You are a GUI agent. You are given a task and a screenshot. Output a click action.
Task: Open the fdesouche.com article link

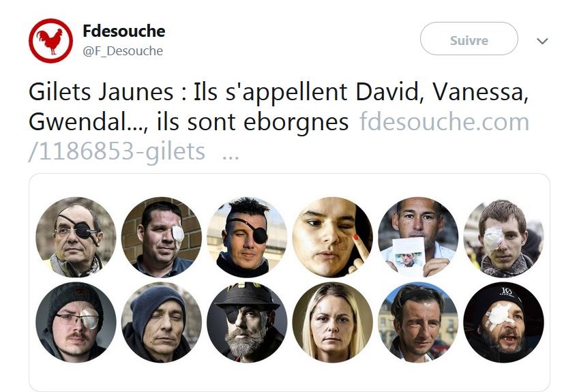pos(444,122)
